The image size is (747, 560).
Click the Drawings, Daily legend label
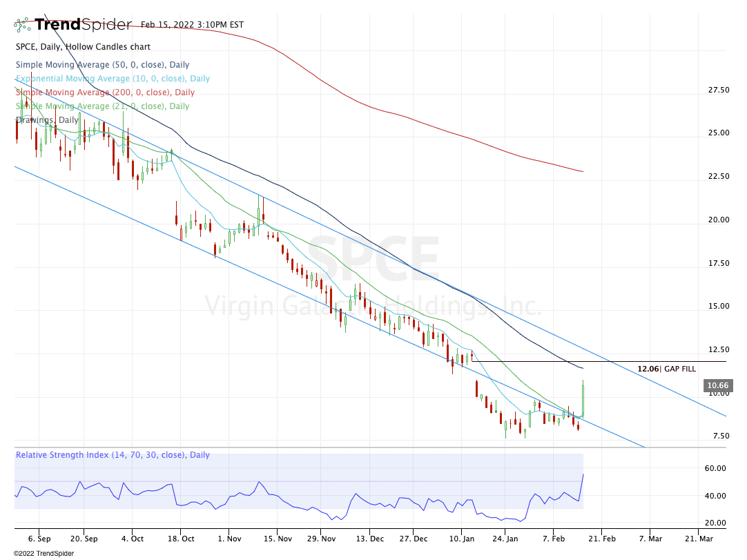pyautogui.click(x=47, y=119)
